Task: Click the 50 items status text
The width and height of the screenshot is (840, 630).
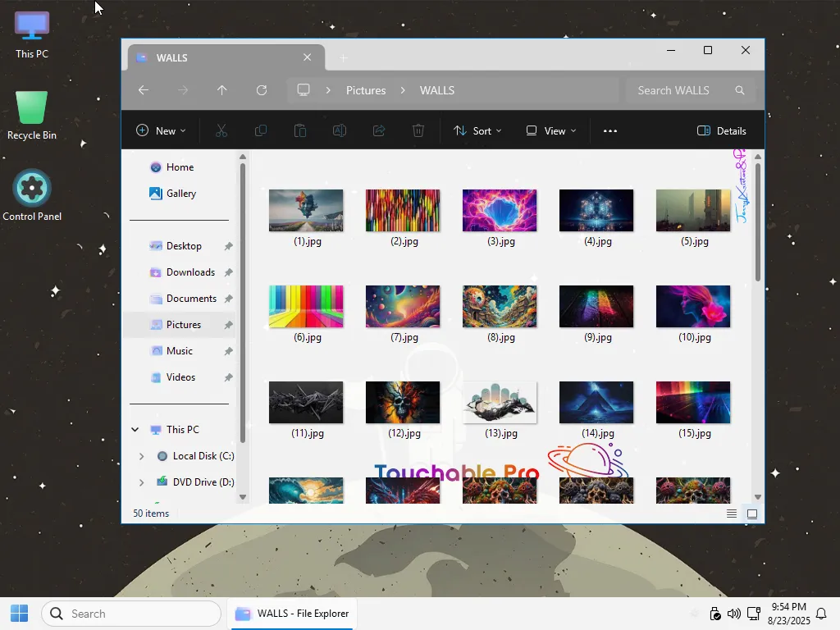Action: [x=151, y=514]
